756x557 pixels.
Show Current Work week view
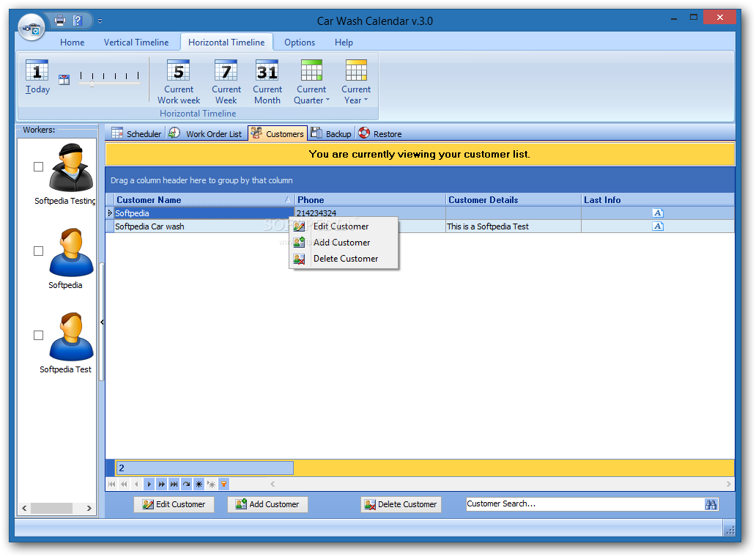[179, 81]
